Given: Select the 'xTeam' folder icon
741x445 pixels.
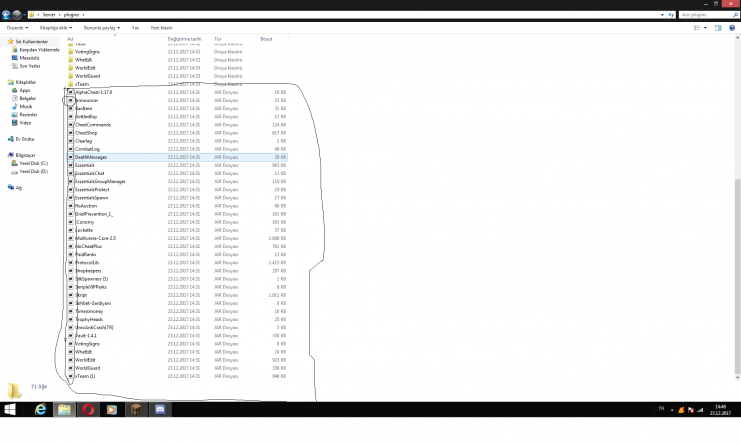Looking at the screenshot, I should click(x=70, y=84).
